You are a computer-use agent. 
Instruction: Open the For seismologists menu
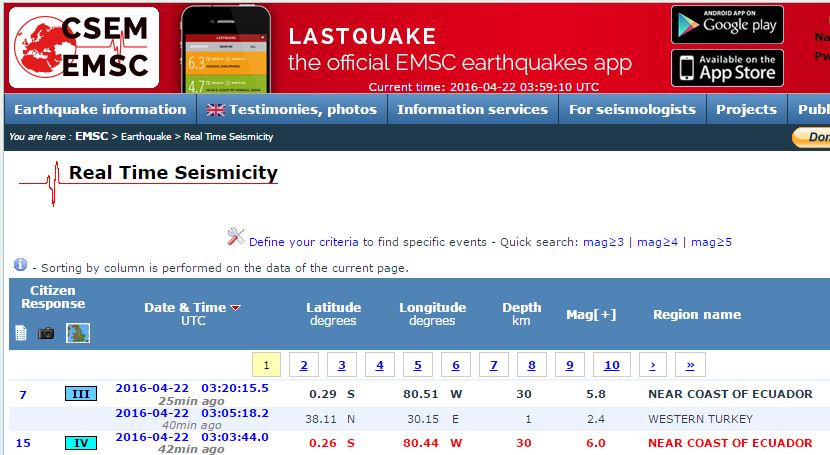(x=632, y=109)
